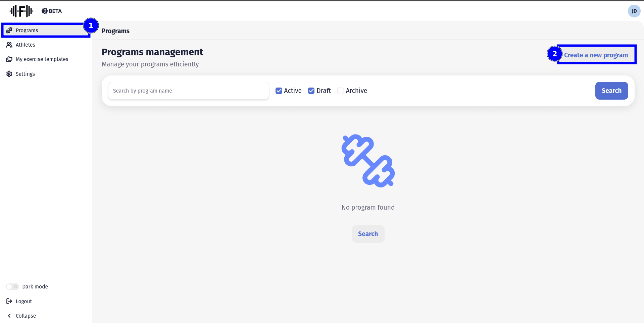The width and height of the screenshot is (644, 323).
Task: Uncheck the Draft filter checkbox
Action: tap(311, 91)
